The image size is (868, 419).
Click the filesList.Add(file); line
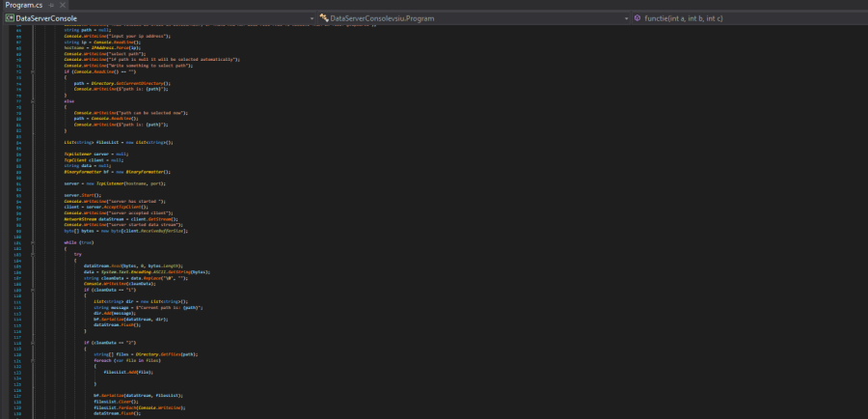click(128, 372)
